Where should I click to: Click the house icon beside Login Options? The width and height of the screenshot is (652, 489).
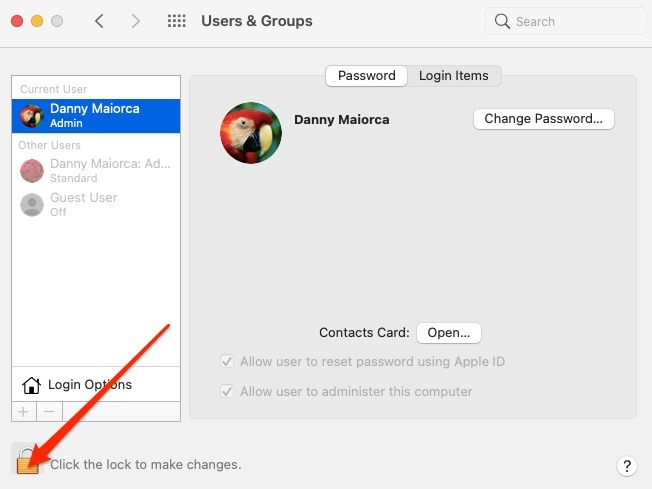(31, 385)
